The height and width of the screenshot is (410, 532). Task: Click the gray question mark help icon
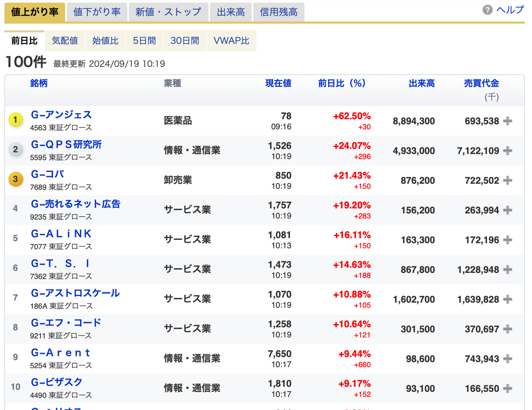487,9
